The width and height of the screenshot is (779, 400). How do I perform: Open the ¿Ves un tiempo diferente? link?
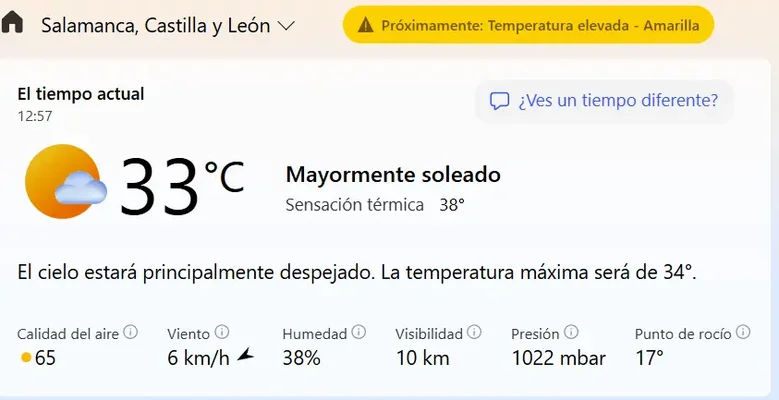coord(617,101)
